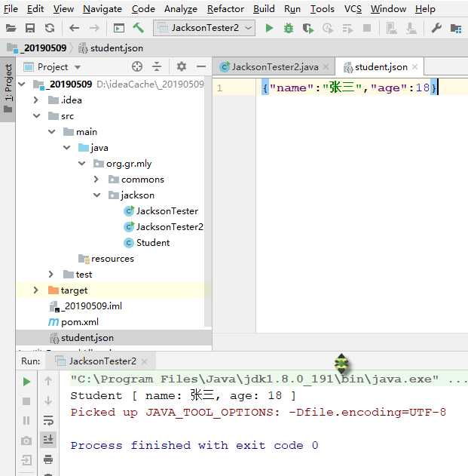Click the Open folder toolbar icon

pyautogui.click(x=11, y=28)
